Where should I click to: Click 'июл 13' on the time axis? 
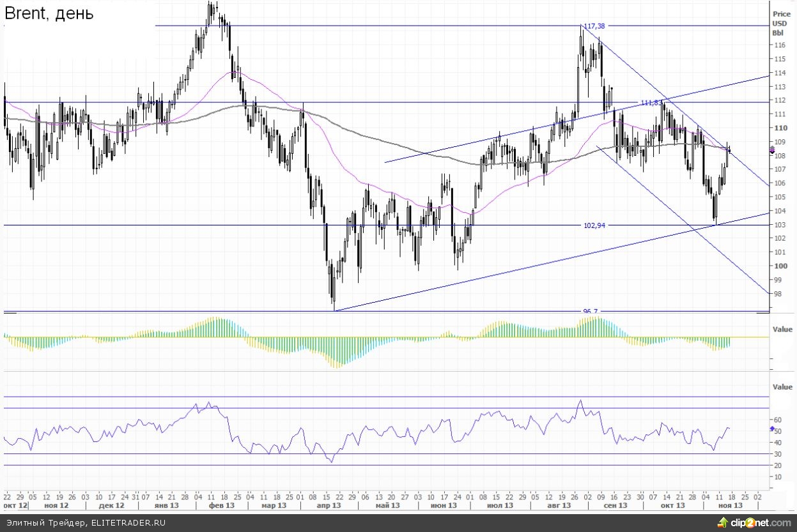point(500,505)
